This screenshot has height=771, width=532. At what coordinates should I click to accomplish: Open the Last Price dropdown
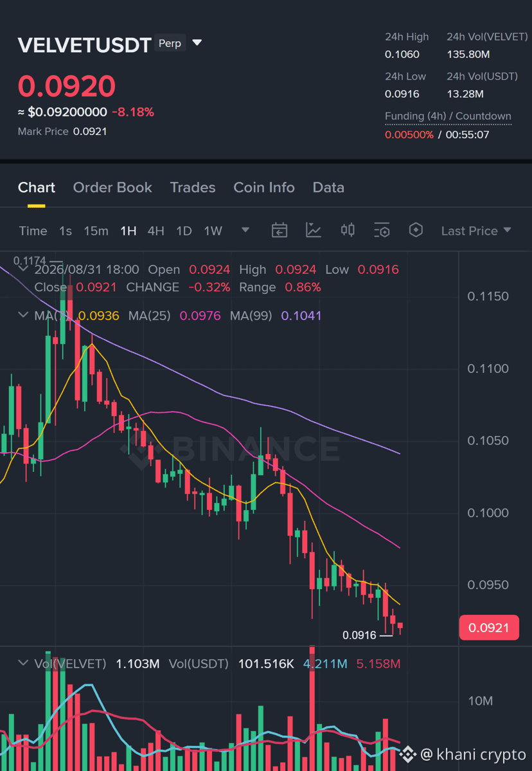[476, 231]
